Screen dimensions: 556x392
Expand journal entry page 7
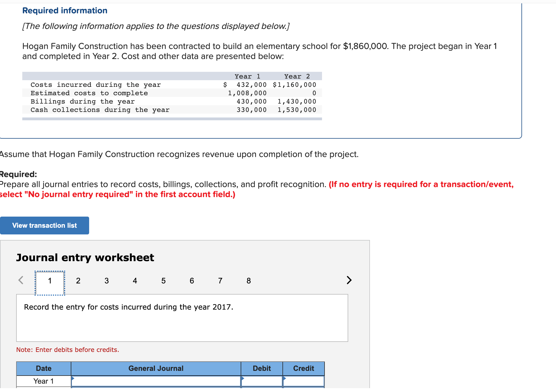(220, 281)
